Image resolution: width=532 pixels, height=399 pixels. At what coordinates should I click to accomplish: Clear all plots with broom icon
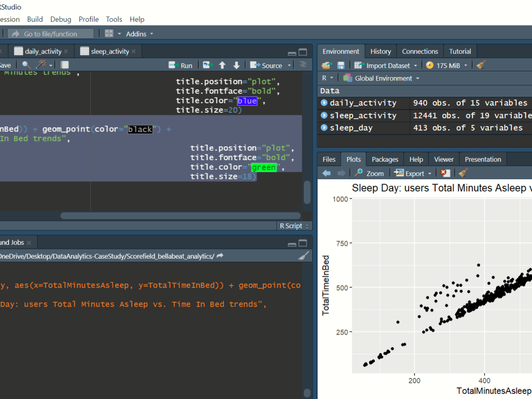pos(463,173)
